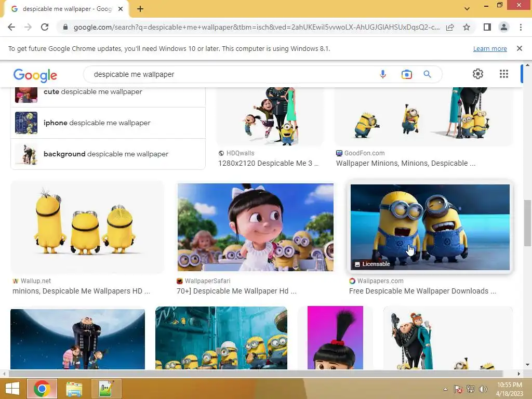The image size is (532, 399).
Task: Open Google quick settings gear
Action: coord(478,74)
